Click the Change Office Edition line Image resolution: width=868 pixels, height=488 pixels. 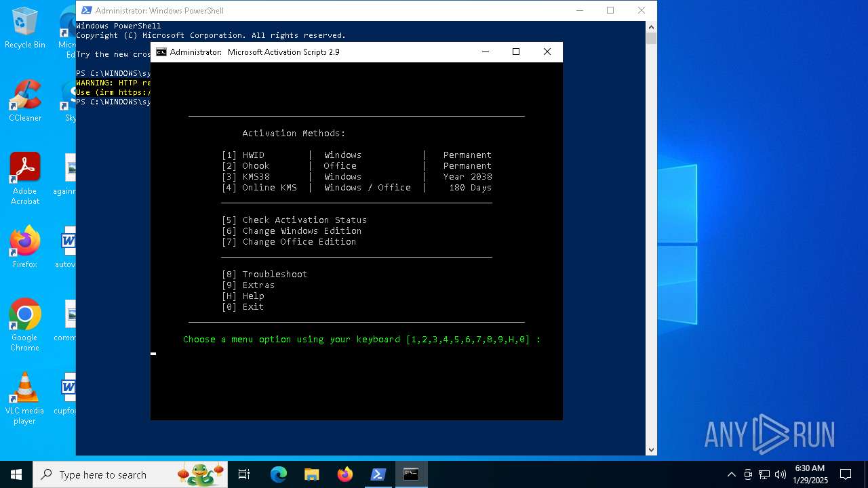tap(289, 242)
